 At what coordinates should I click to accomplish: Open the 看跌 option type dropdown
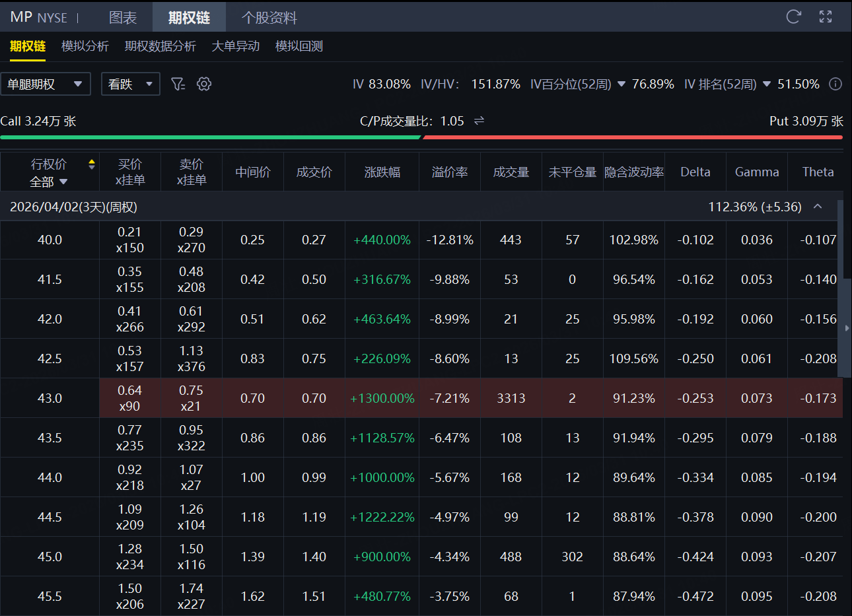pyautogui.click(x=130, y=84)
